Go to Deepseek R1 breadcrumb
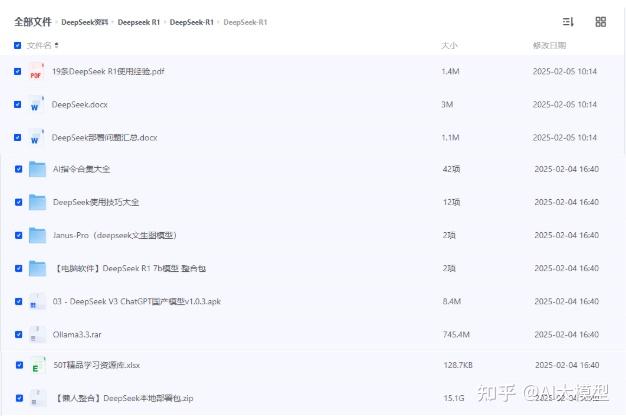626x419 pixels. point(139,22)
